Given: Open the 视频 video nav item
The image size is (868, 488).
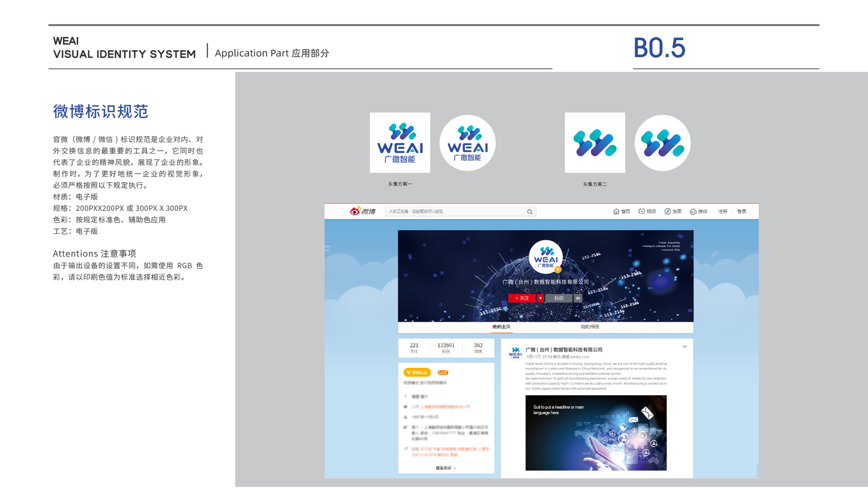Looking at the screenshot, I should [x=647, y=212].
